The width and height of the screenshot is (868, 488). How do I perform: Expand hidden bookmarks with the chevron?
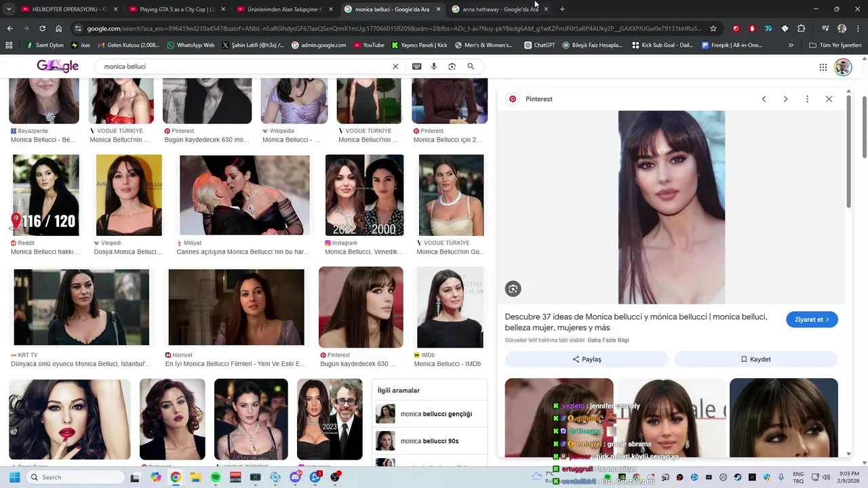(791, 45)
